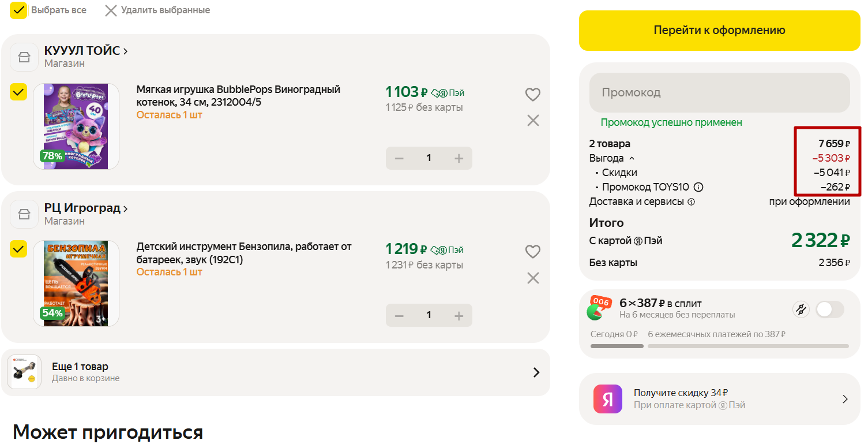This screenshot has height=444, width=868.
Task: Click Удалить выбранные
Action: tap(157, 10)
